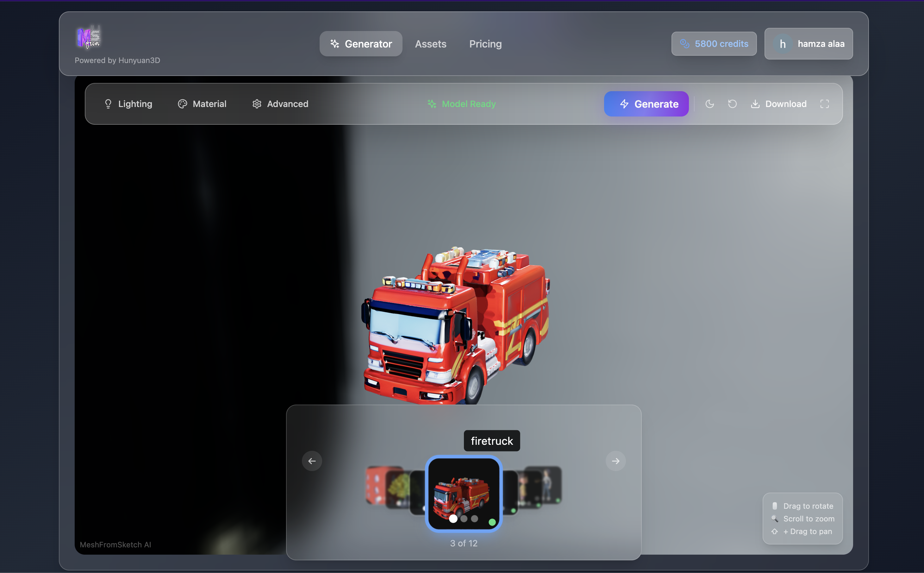The width and height of the screenshot is (924, 573).
Task: Click the '+ Drag to pan' hint
Action: (807, 531)
